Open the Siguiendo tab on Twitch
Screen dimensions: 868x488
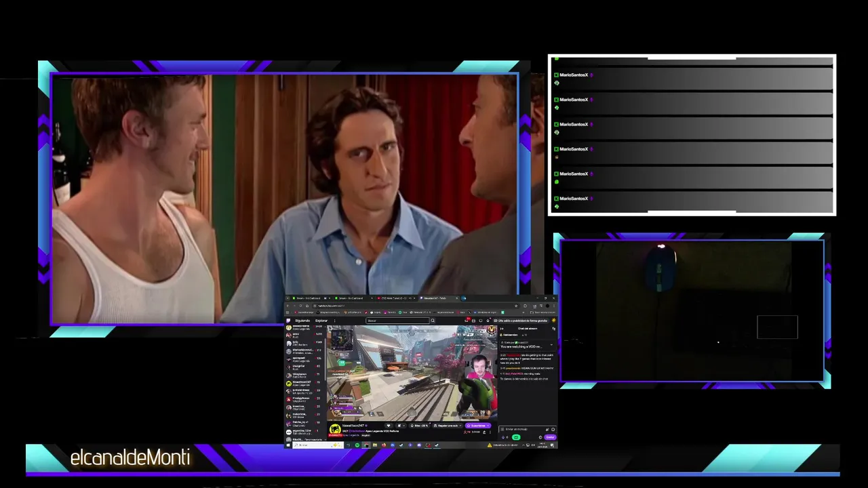[302, 321]
